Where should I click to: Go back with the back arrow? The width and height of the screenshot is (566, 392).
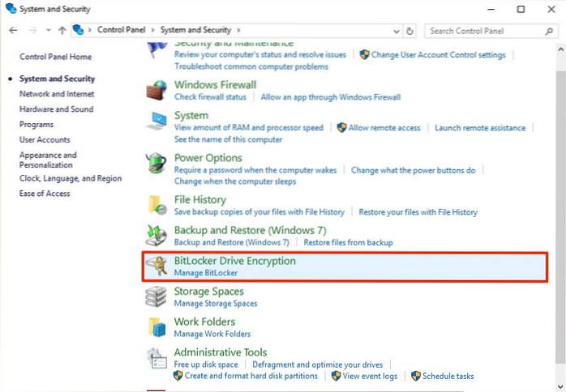[x=13, y=30]
